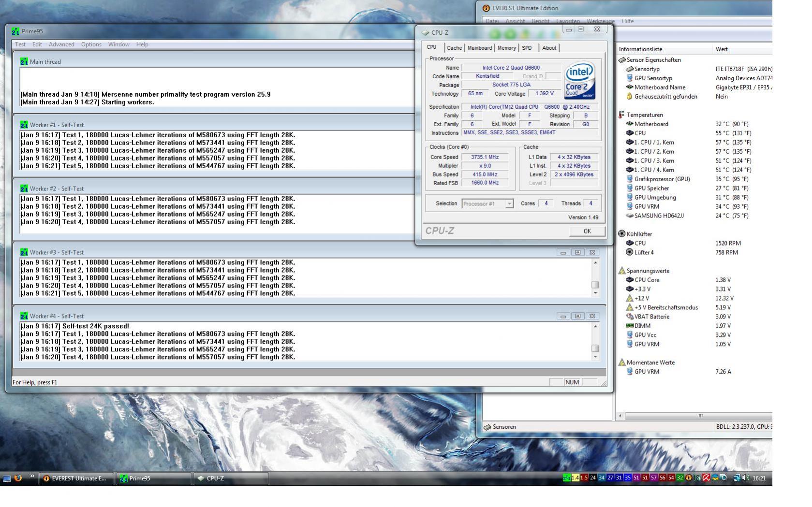Open the Options menu in Prime95
The image size is (812, 507).
coord(91,44)
